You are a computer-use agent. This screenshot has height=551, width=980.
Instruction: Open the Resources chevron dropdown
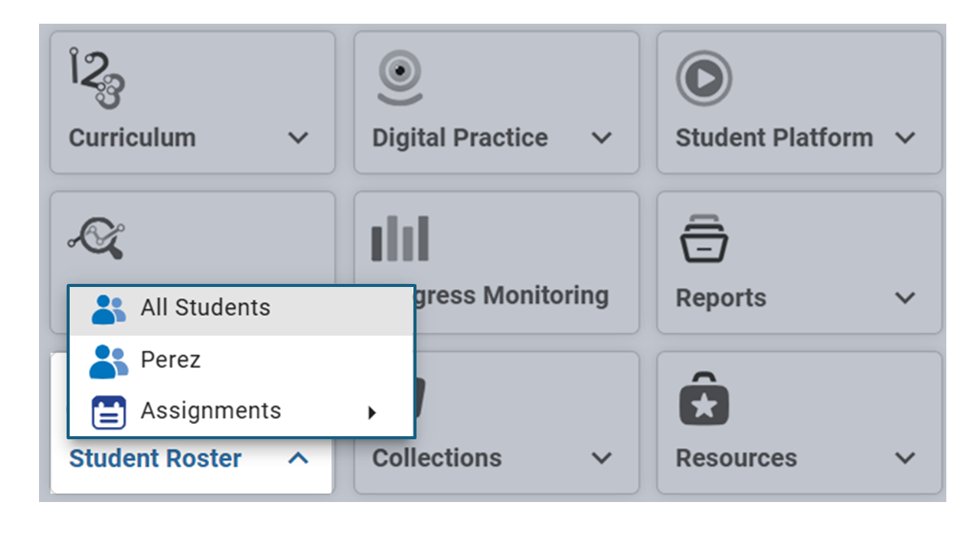[x=905, y=458]
